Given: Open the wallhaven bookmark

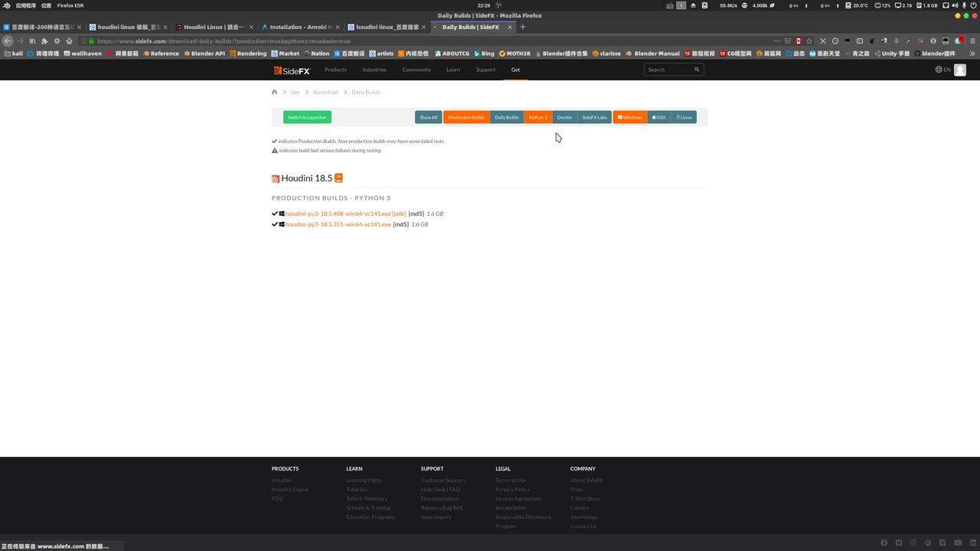Looking at the screenshot, I should click(83, 54).
